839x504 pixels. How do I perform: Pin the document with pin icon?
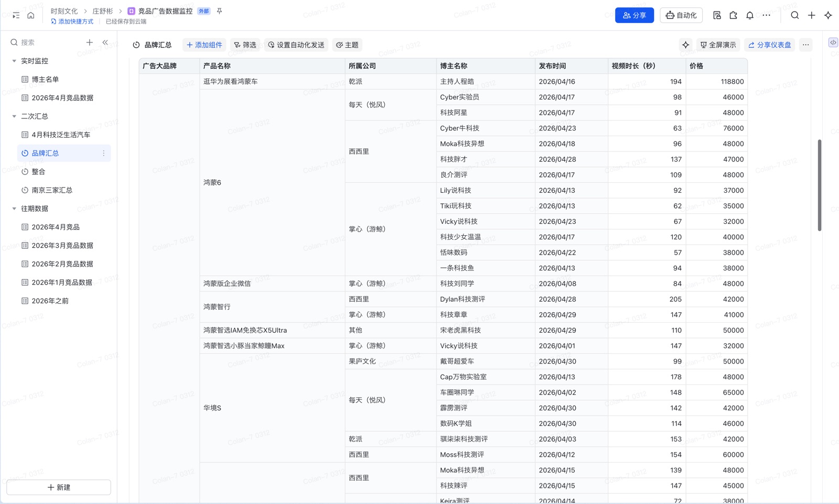[219, 11]
